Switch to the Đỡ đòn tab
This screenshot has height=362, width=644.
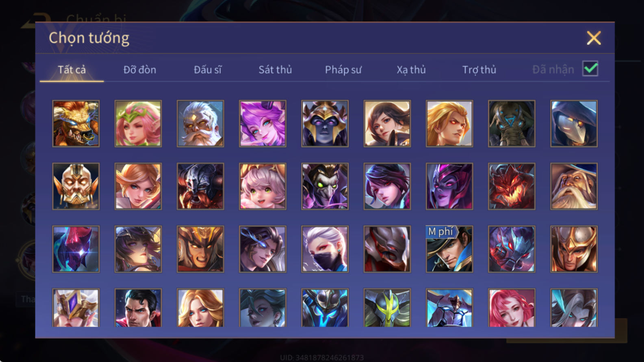tap(140, 70)
